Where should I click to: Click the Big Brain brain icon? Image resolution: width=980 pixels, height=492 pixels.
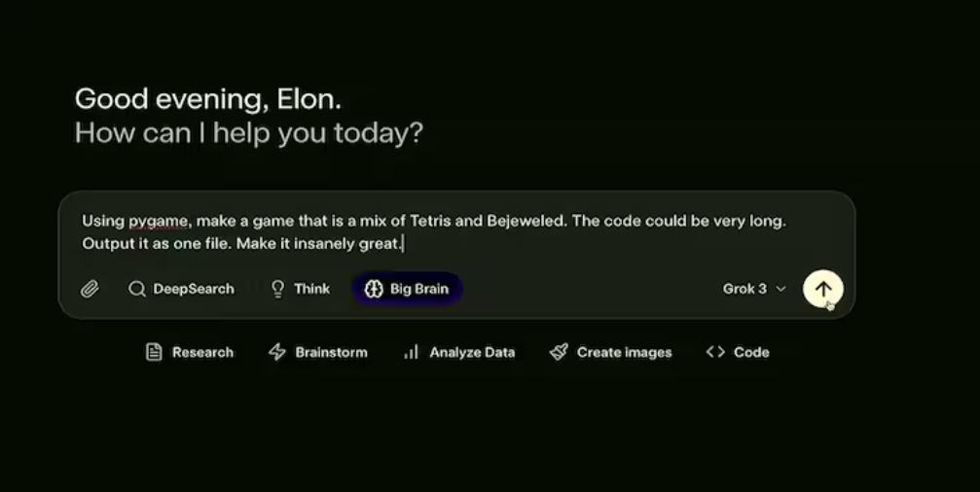tap(374, 289)
